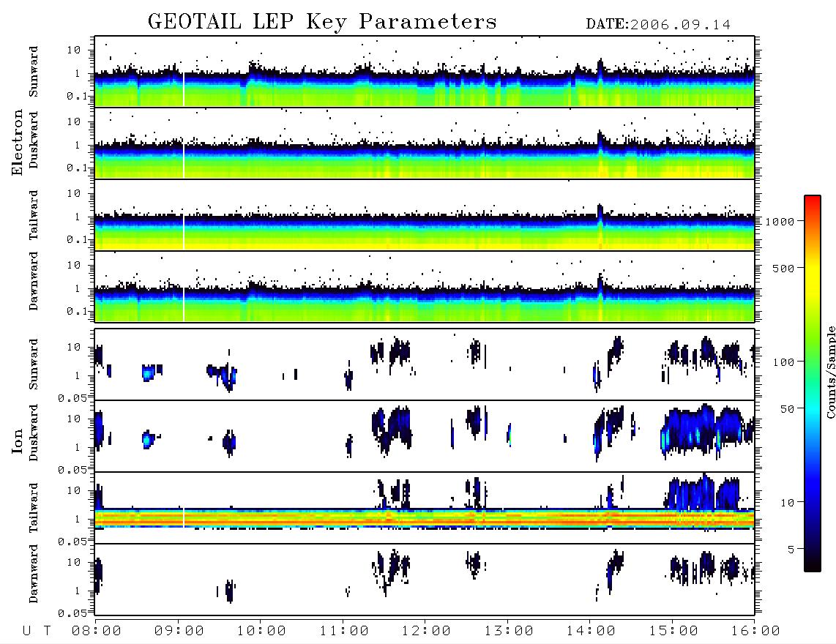The height and width of the screenshot is (644, 836).
Task: Click the Ion "Dawnward" panel label
Action: (34, 574)
